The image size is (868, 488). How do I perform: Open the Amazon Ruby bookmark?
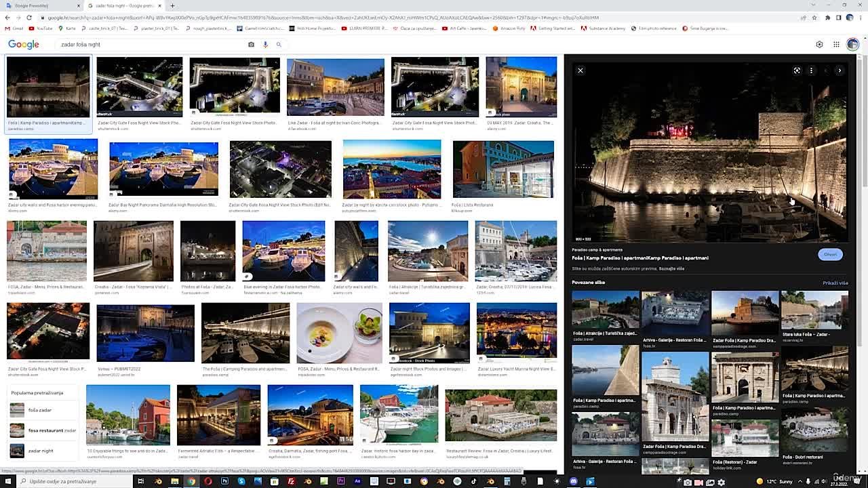tap(509, 28)
